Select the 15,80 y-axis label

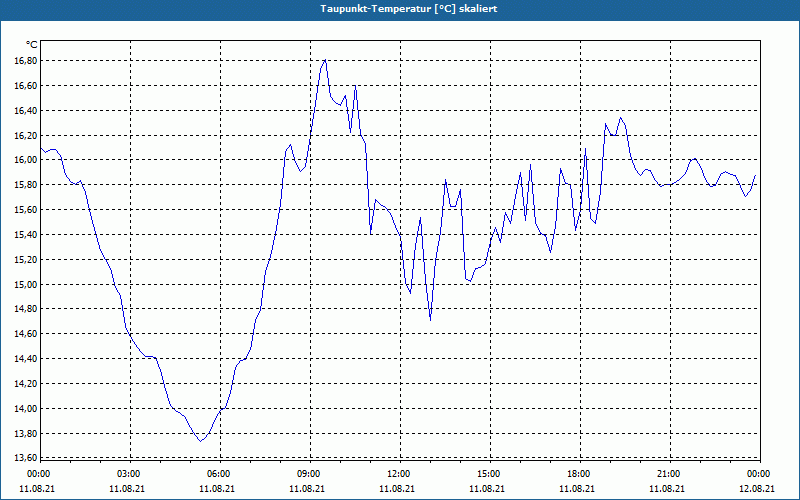tap(26, 185)
